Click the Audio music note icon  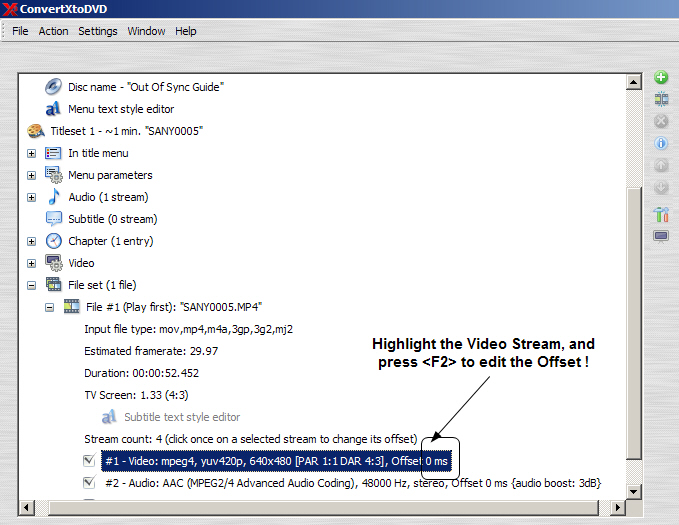point(54,197)
